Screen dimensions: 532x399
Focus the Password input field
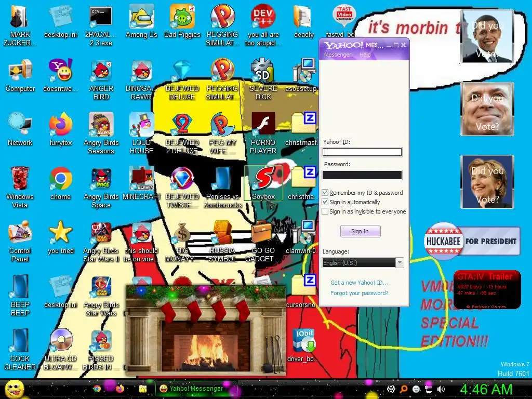[x=362, y=175]
